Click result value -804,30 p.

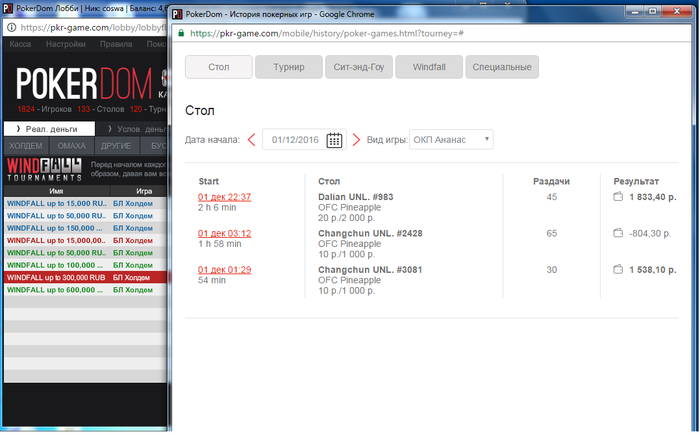pos(650,233)
